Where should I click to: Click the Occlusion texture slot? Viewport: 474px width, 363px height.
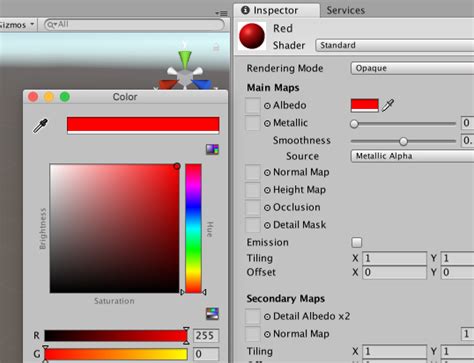tap(252, 207)
